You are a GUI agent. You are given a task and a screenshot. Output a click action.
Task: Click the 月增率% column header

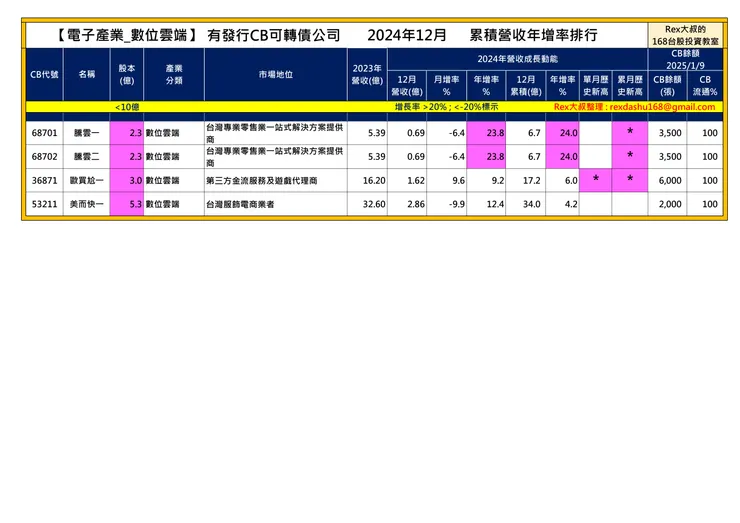tap(446, 85)
